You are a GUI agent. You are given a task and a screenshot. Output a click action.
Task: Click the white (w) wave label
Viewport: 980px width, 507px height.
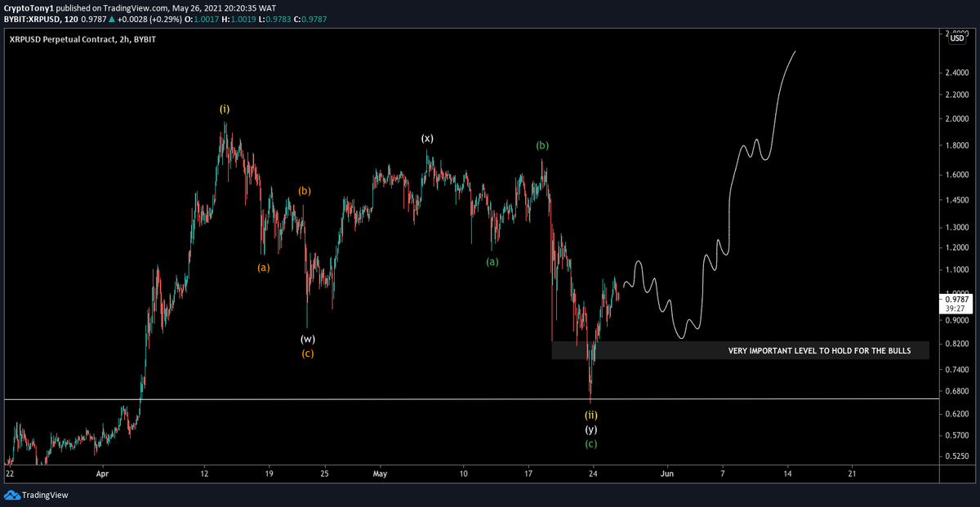coord(307,339)
